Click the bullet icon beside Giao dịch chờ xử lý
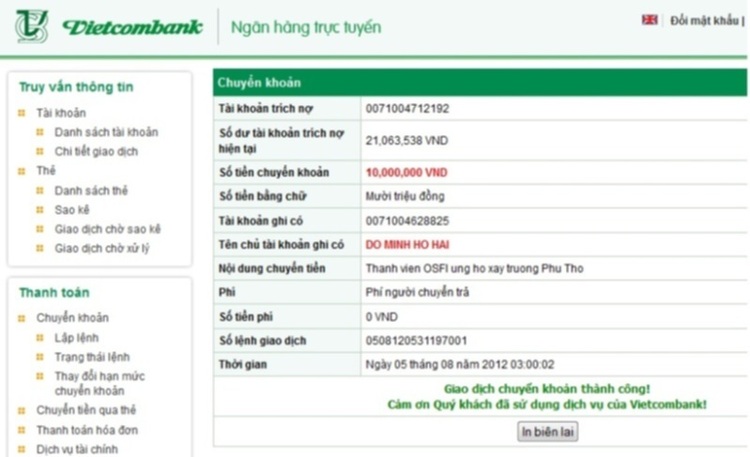This screenshot has width=750, height=457. [x=40, y=248]
